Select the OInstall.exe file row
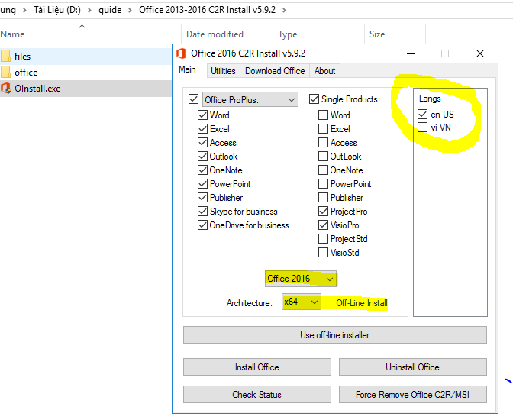The height and width of the screenshot is (420, 513). tap(85, 89)
